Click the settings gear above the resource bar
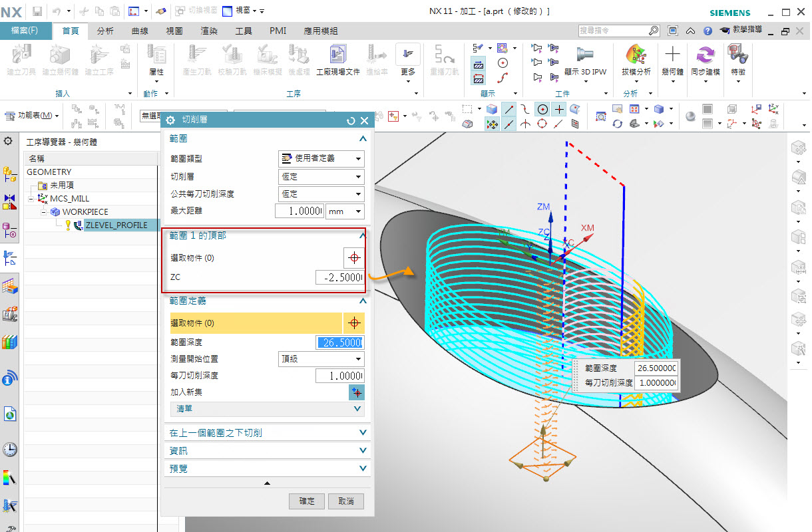The image size is (812, 532). coord(8,141)
